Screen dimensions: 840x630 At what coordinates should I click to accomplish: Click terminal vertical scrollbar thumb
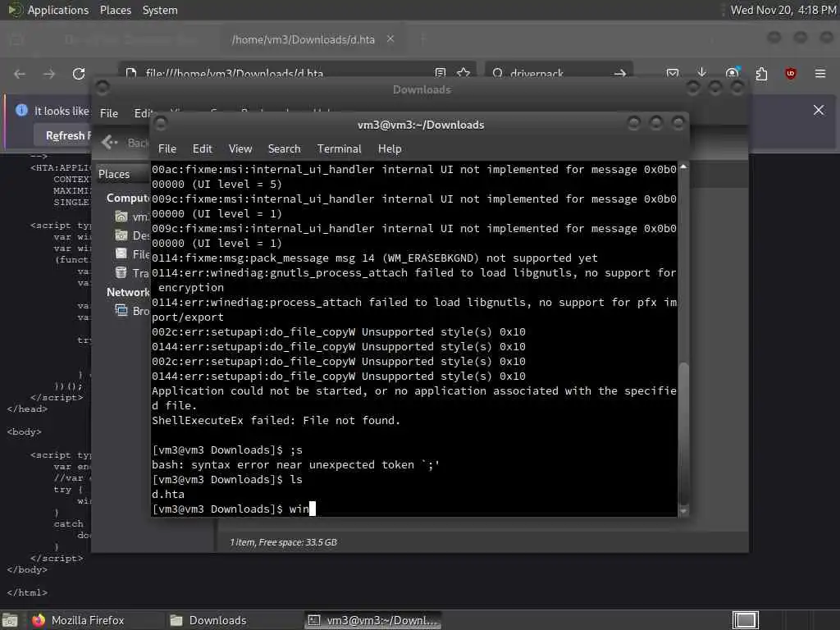(x=683, y=433)
